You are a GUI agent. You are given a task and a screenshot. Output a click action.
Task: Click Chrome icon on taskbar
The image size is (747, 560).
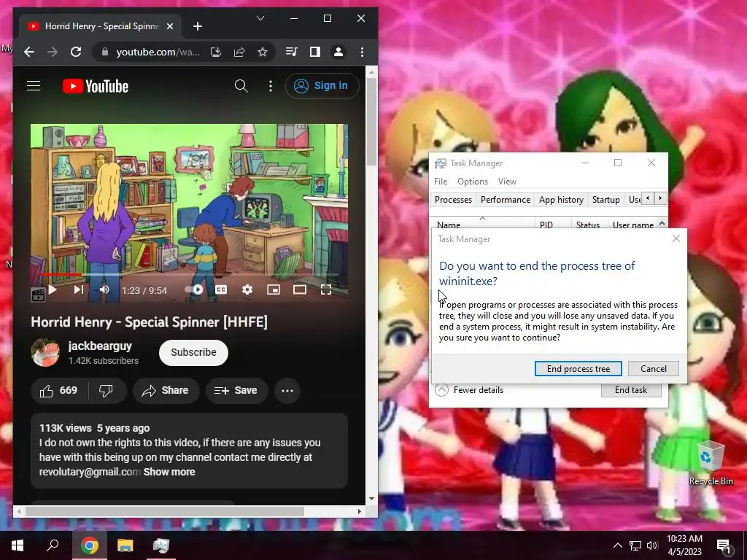tap(89, 545)
